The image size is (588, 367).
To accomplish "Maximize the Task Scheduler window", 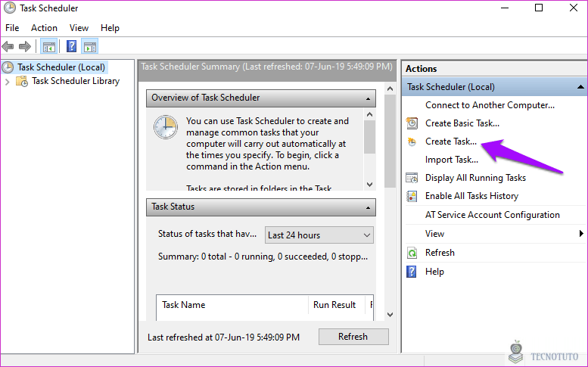I will point(539,8).
